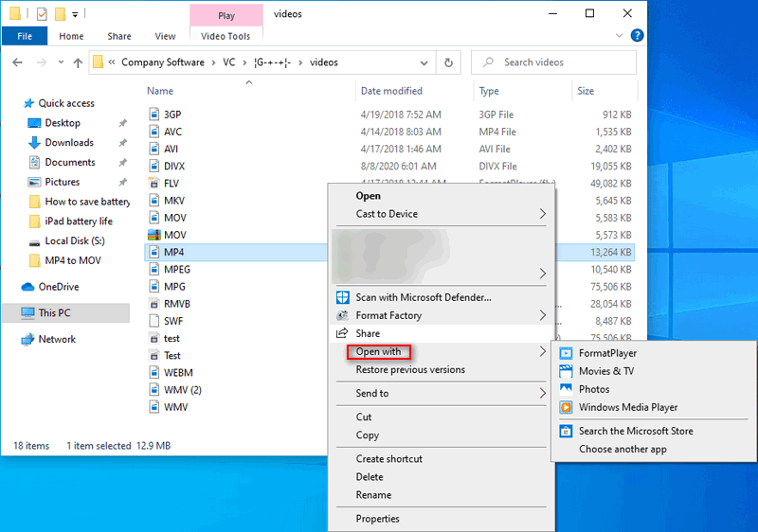Click the Desktop icon in Quick access

(34, 123)
